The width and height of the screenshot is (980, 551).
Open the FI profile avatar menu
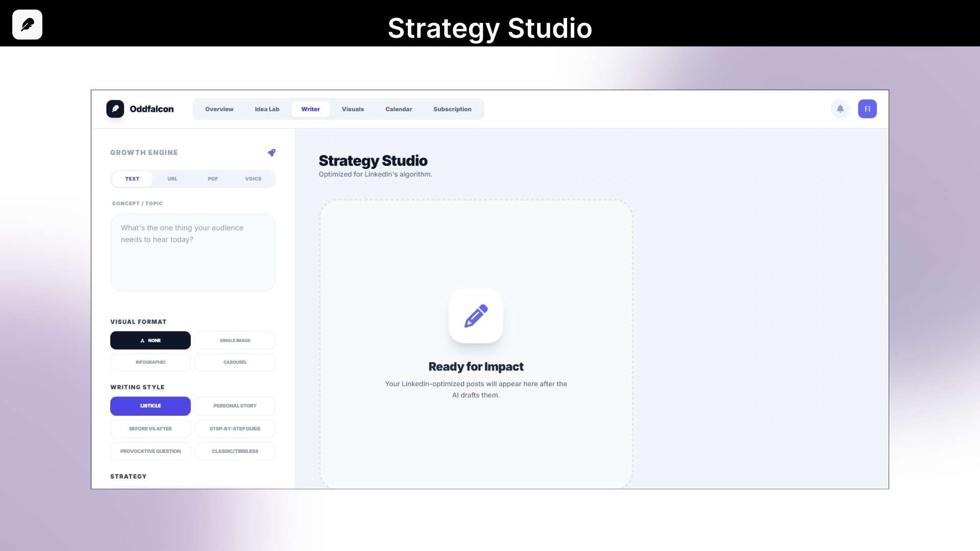(x=867, y=109)
